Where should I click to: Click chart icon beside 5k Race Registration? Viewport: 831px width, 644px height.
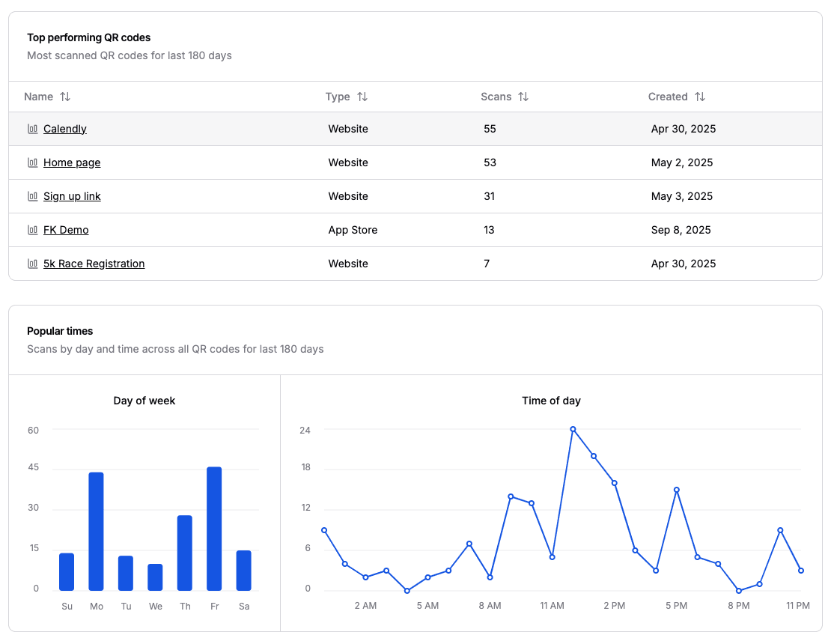(x=32, y=264)
